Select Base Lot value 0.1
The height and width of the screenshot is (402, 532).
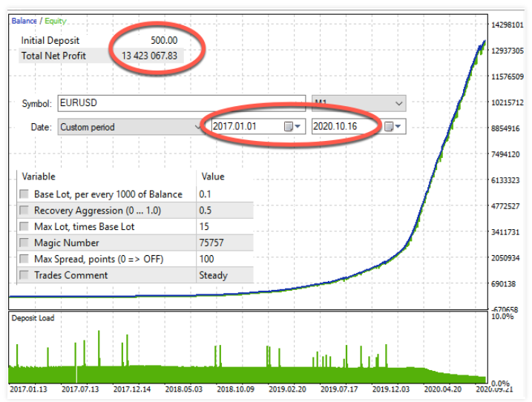(x=205, y=194)
